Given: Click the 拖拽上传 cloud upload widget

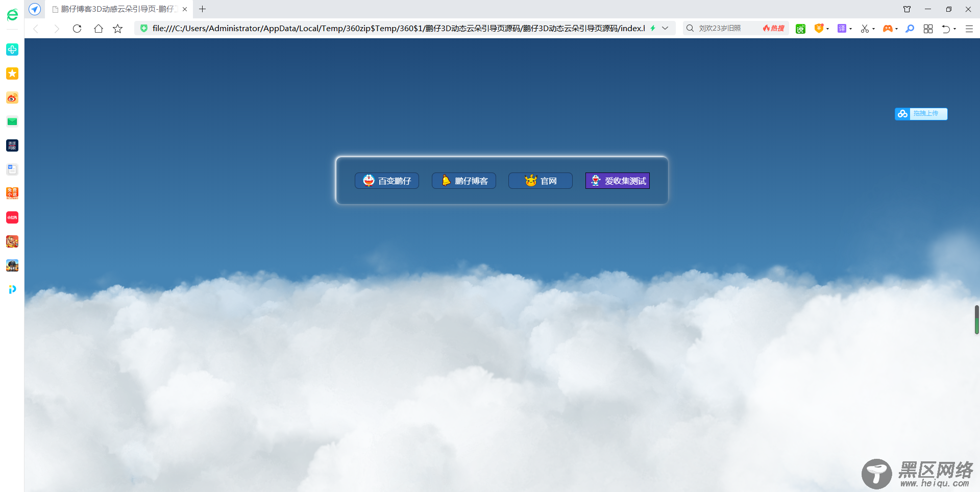Looking at the screenshot, I should 921,114.
